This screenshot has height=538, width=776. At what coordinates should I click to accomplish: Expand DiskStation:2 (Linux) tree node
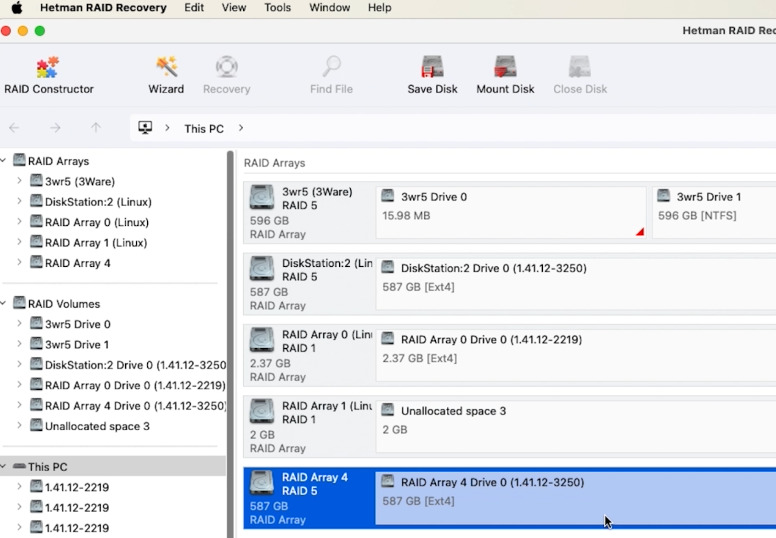[19, 201]
